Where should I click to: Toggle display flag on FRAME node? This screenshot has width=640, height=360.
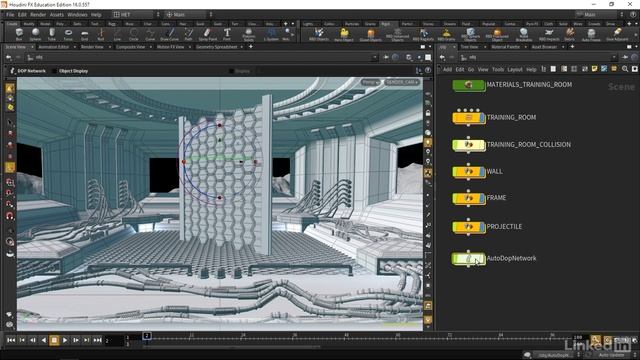[x=482, y=199]
